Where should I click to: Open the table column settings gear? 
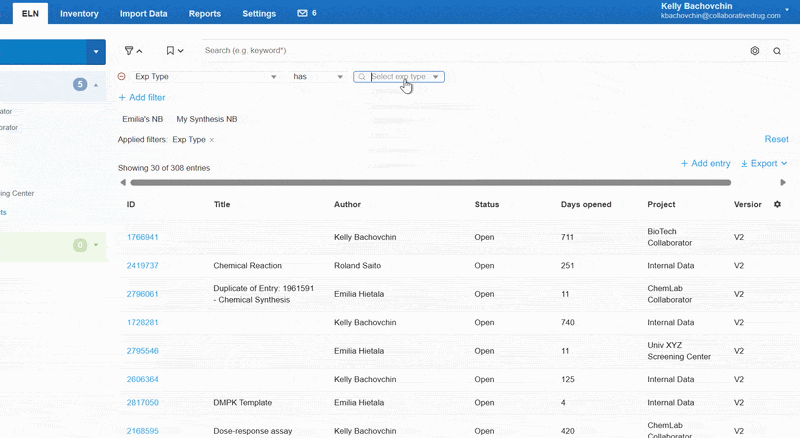click(777, 204)
